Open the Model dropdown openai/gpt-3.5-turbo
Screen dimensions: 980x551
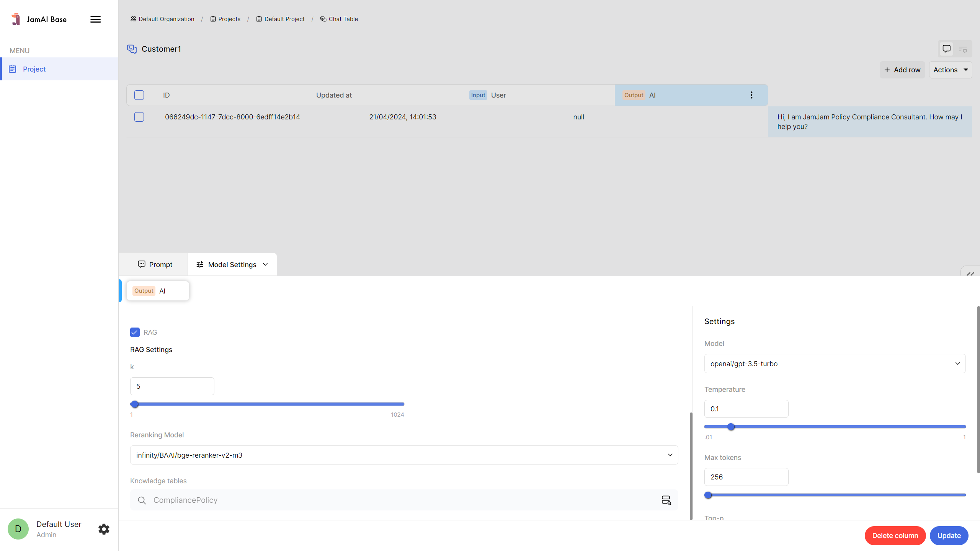(835, 364)
